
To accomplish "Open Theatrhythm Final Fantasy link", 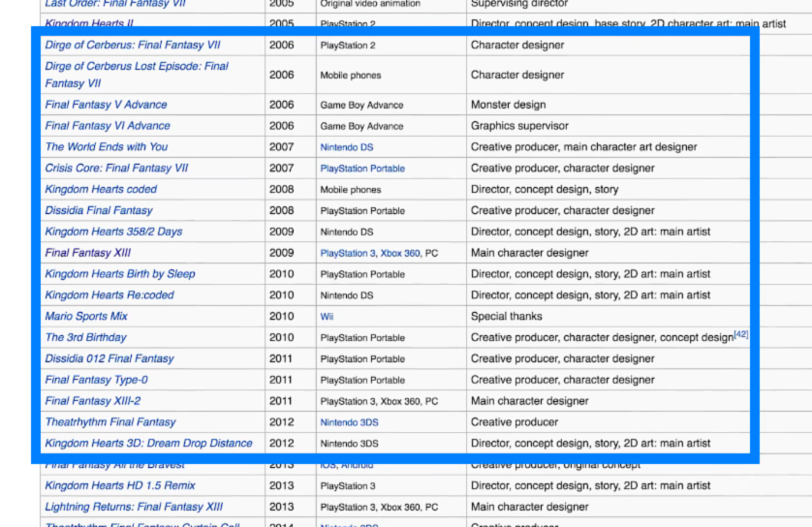I will pos(110,422).
